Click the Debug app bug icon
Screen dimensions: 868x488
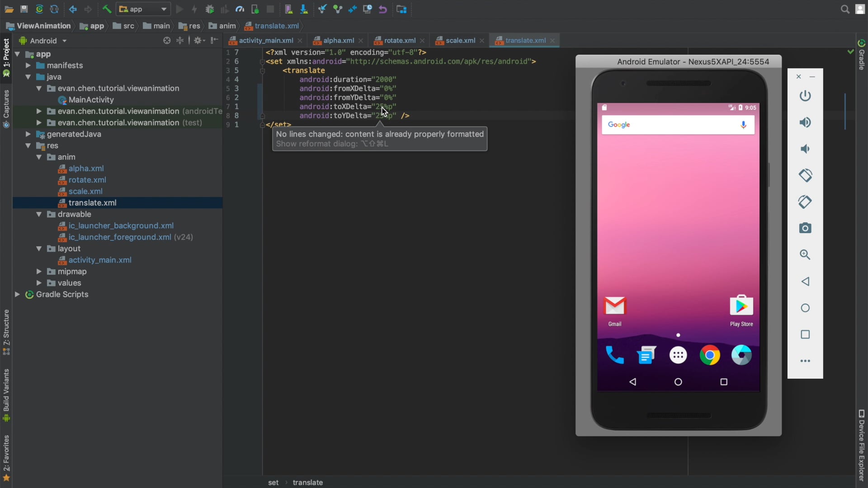(x=210, y=9)
